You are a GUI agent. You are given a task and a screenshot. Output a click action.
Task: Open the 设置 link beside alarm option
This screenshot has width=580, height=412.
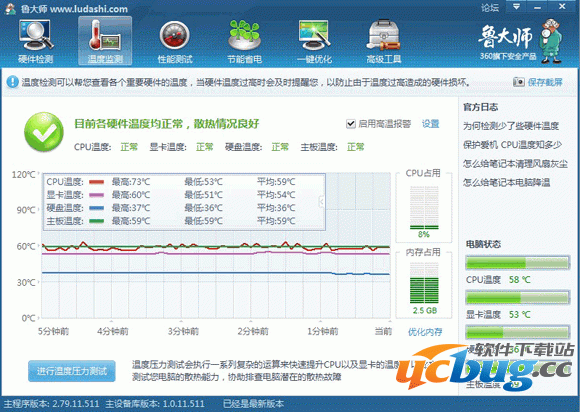pos(431,124)
